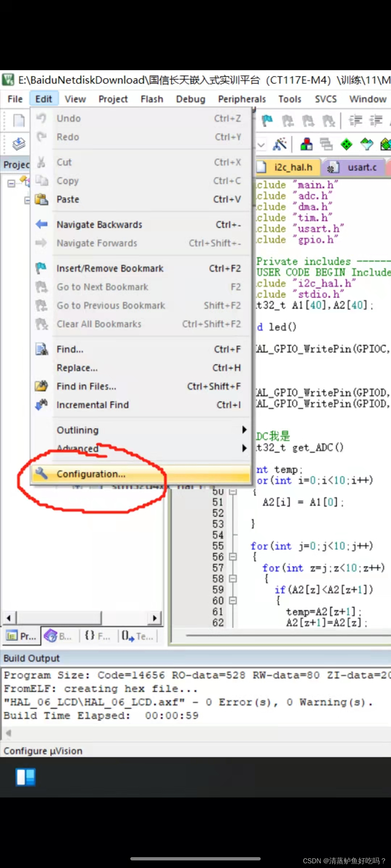Collapse the code fold at line 56

[233, 557]
